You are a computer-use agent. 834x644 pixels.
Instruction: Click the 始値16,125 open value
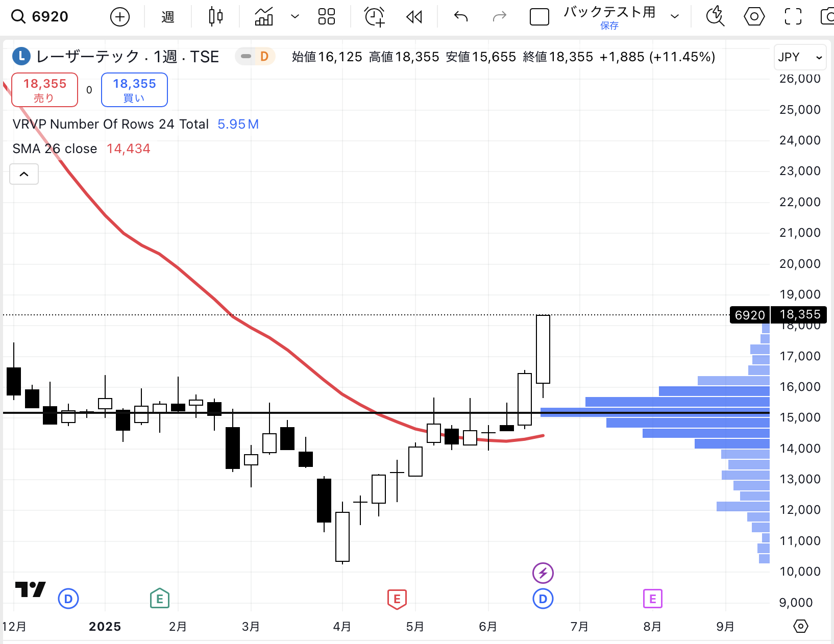(x=327, y=57)
